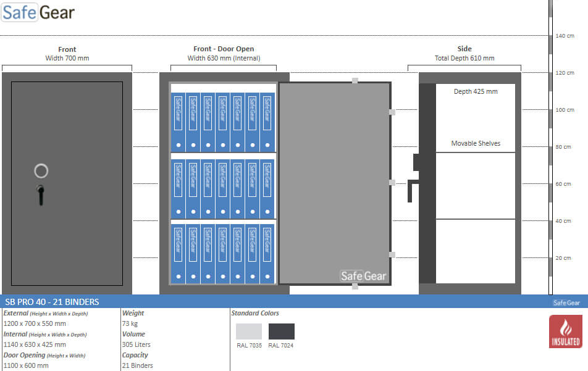Click the 'Movable Shelves' text
The image size is (588, 371).
[476, 143]
